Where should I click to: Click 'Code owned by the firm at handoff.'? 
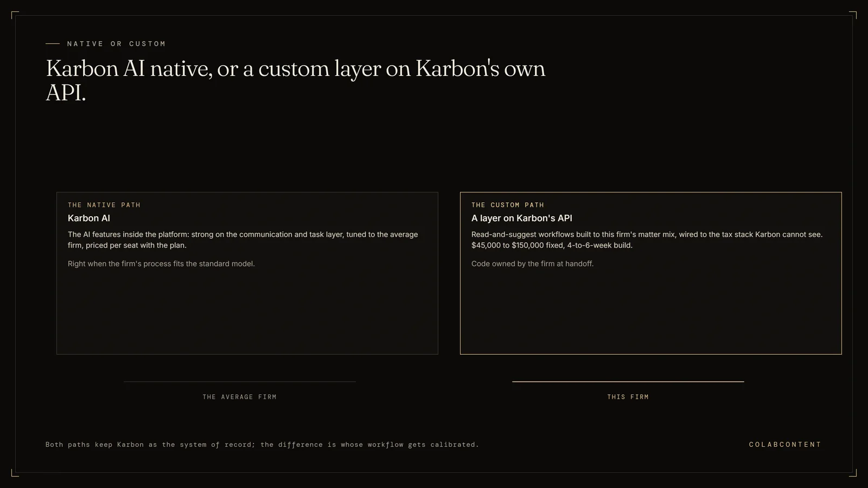click(533, 264)
